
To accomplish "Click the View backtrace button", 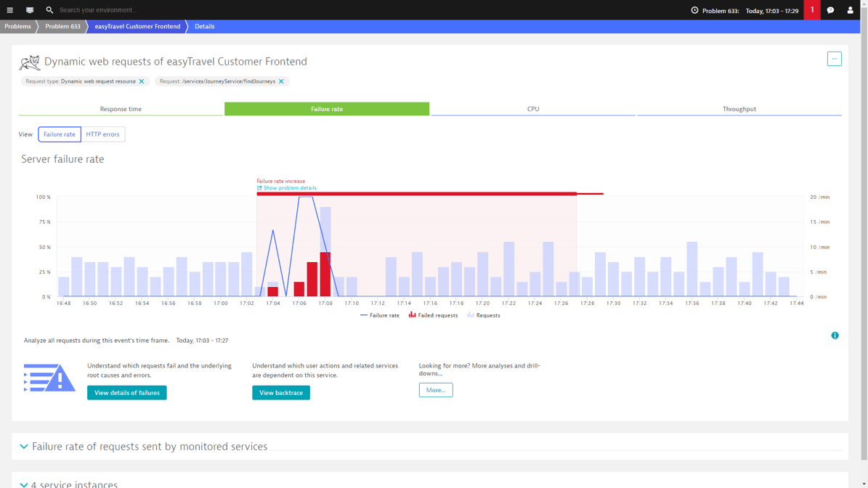I will [280, 393].
